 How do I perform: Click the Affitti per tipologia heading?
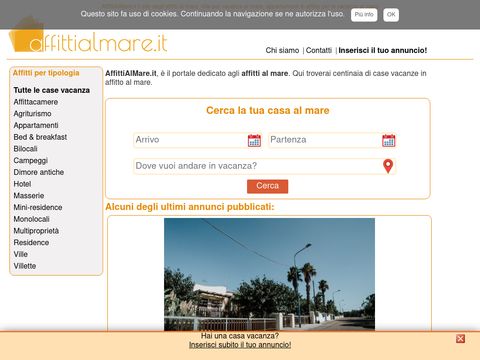coord(46,73)
